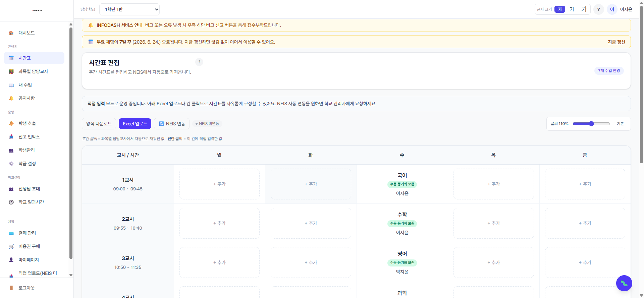Open the 대시보드 house icon

[x=11, y=33]
